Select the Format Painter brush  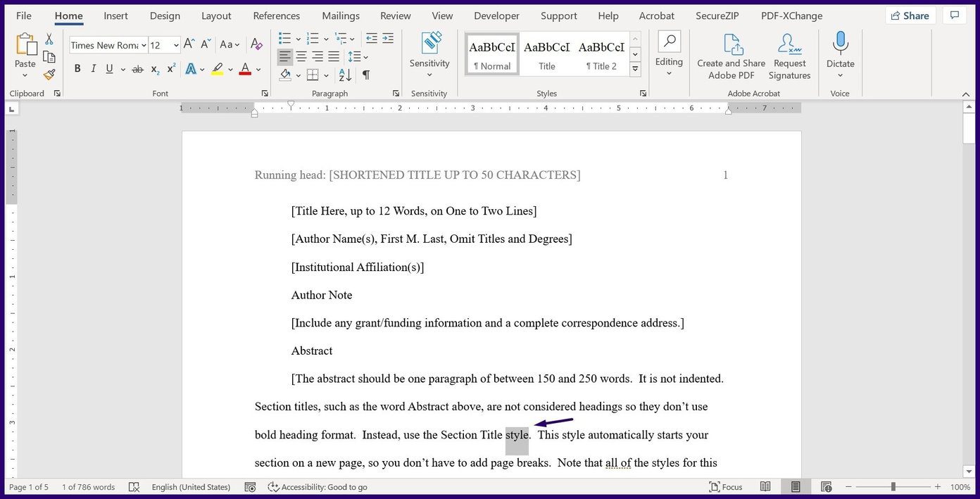[49, 75]
